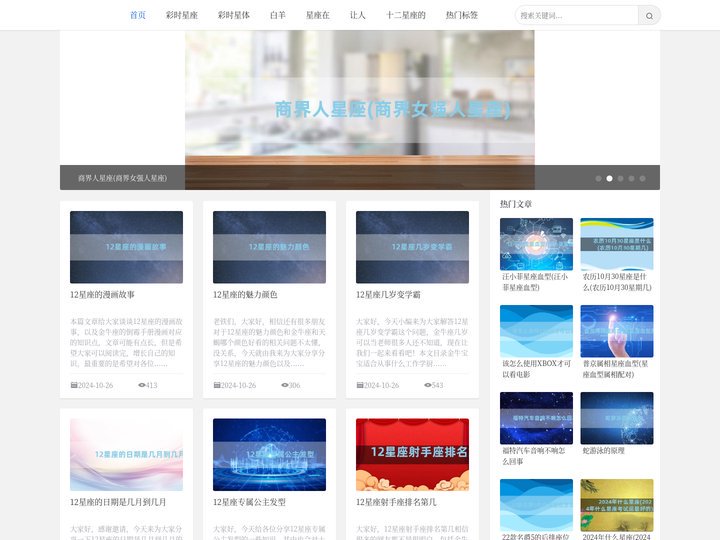Click calendar icon on 12星座几岁变学霸 card
Viewport: 720px width, 540px height.
click(360, 385)
